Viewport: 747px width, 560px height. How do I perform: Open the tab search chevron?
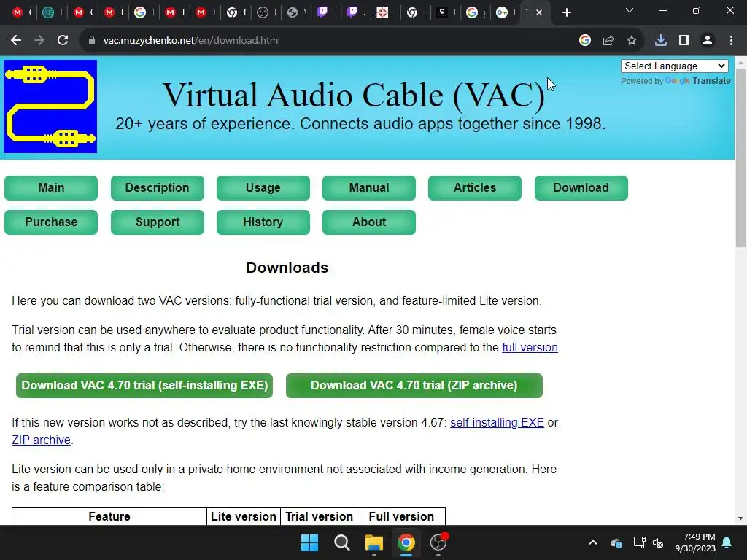(x=630, y=11)
